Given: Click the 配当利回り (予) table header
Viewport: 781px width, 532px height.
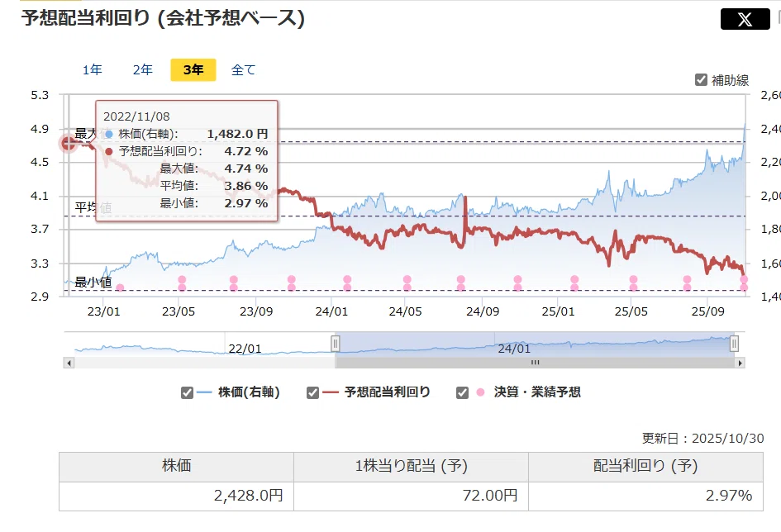Looking at the screenshot, I should [x=645, y=466].
